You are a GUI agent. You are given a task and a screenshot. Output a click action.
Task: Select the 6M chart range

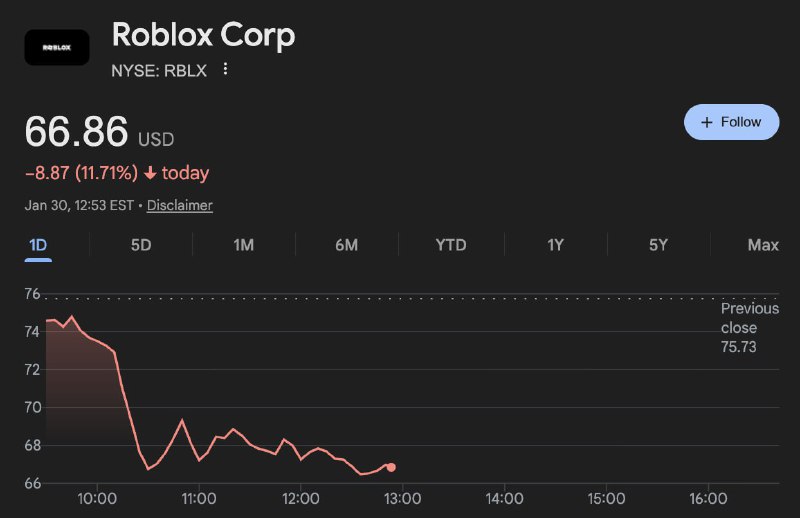(346, 245)
